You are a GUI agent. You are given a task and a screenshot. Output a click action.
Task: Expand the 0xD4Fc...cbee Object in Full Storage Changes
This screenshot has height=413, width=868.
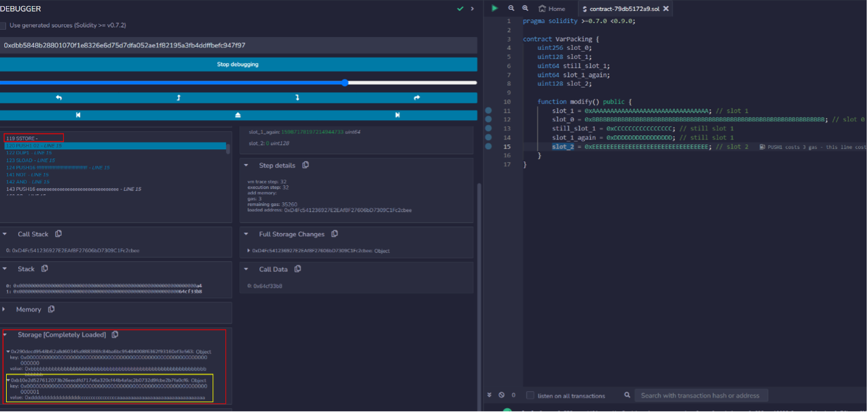click(249, 250)
